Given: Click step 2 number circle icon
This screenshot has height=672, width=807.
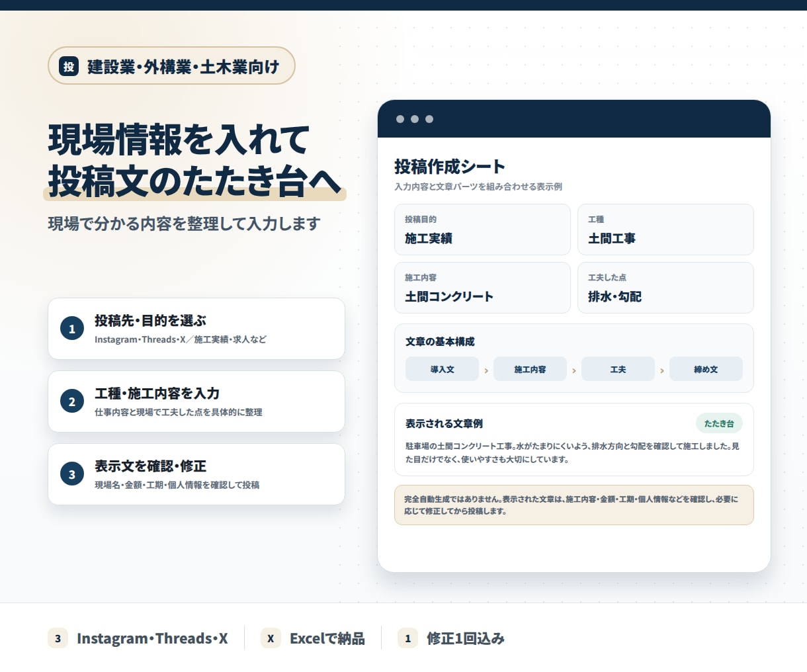Looking at the screenshot, I should pos(72,401).
